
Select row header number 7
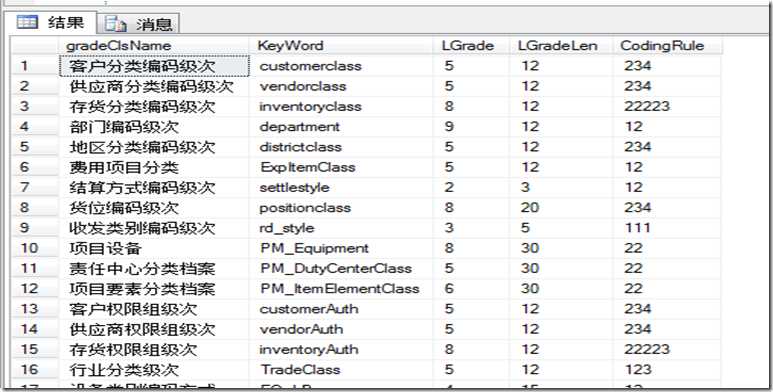coord(35,187)
